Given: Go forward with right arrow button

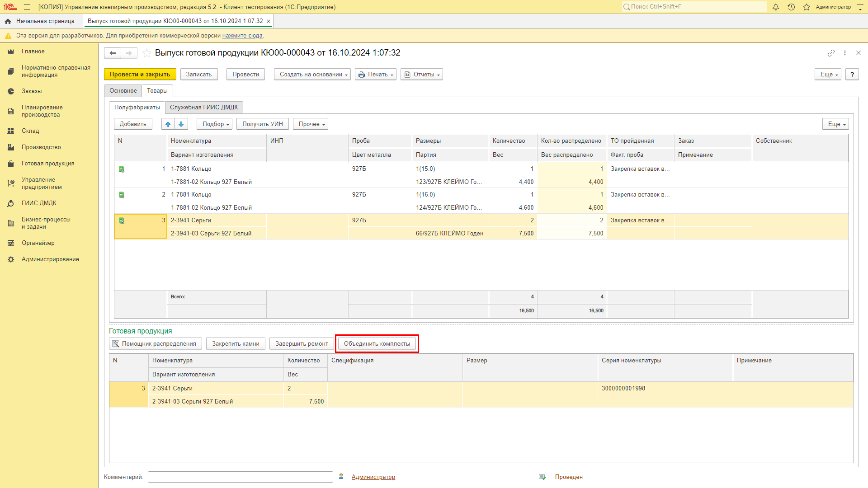Looking at the screenshot, I should (x=129, y=53).
